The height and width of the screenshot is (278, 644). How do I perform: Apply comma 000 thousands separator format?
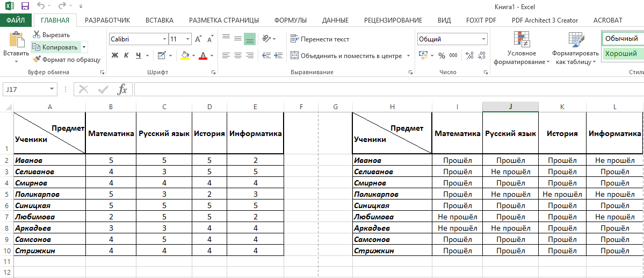click(x=453, y=56)
